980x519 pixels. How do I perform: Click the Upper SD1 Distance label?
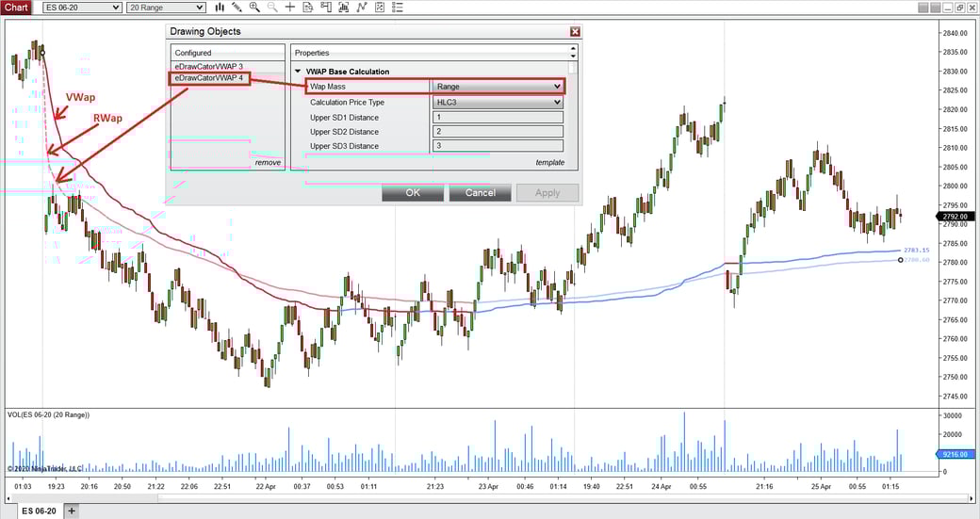pyautogui.click(x=344, y=118)
